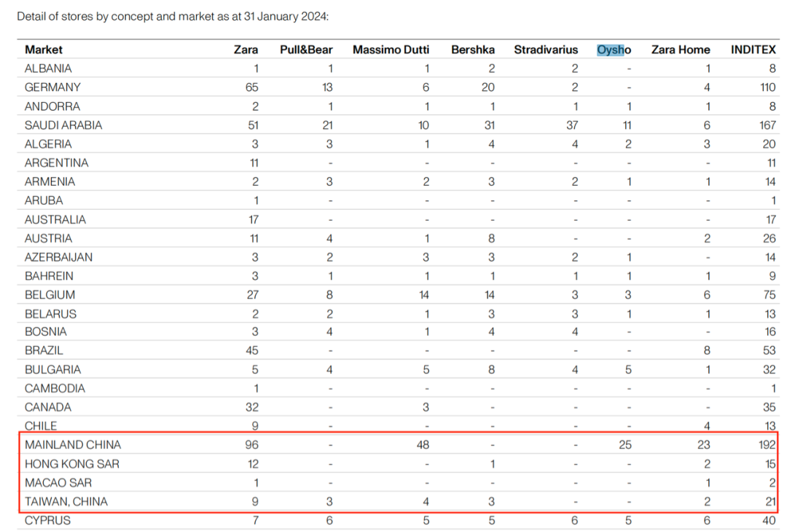
Task: Select Belgium's INDITEX total of 75
Action: [x=769, y=295]
